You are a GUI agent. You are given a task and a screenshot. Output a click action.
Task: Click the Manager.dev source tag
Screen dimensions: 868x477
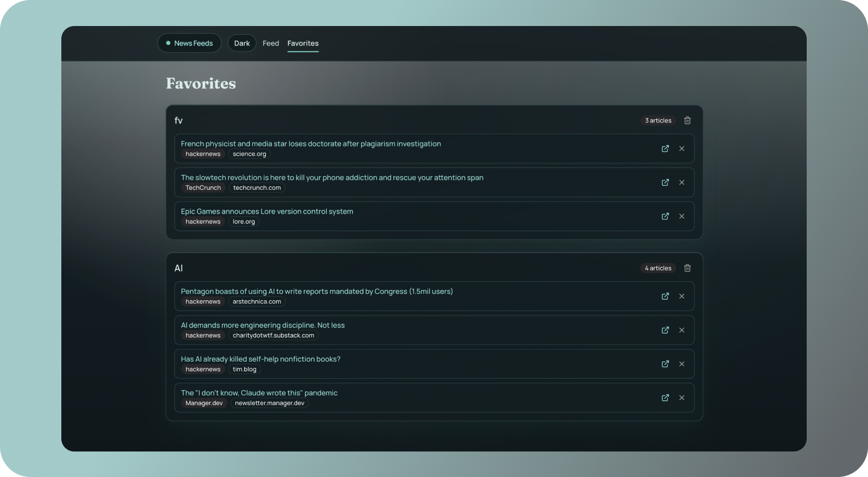click(x=204, y=403)
